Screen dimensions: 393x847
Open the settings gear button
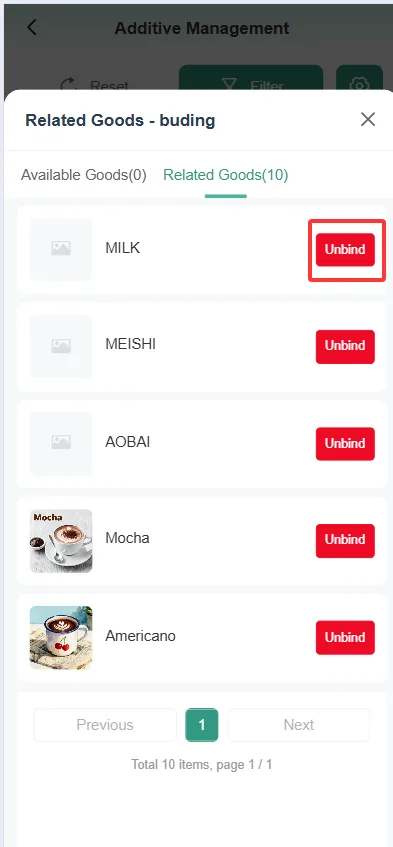pyautogui.click(x=359, y=82)
